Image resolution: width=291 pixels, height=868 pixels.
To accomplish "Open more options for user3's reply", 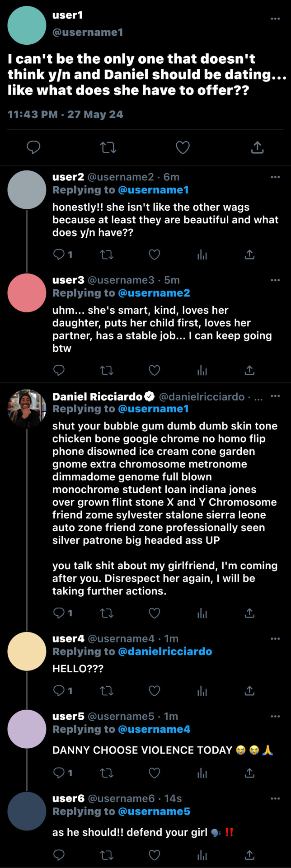I will click(275, 280).
